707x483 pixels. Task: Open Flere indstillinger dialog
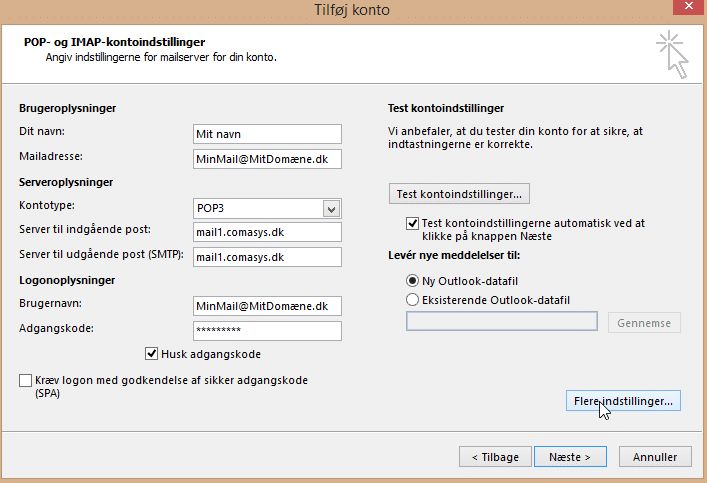pos(623,401)
